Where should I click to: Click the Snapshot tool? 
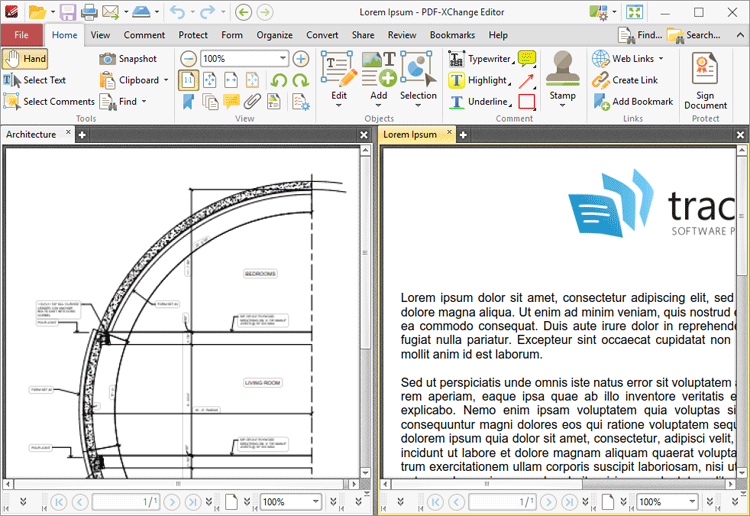click(128, 59)
